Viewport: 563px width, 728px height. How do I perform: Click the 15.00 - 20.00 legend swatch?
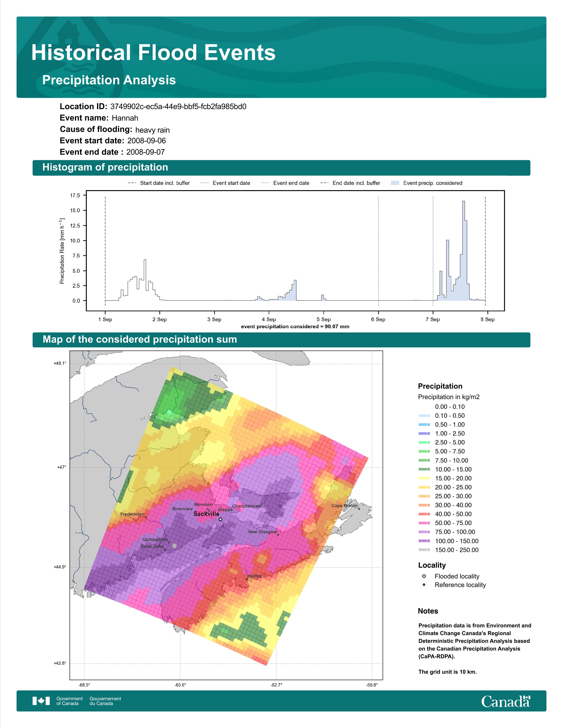point(424,478)
